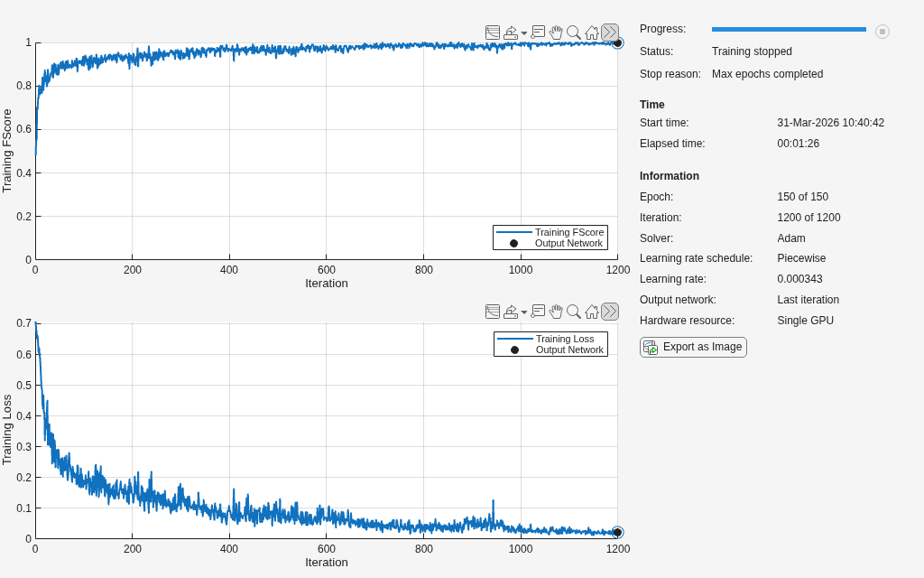Open the data tips tool on FScore plot
924x578 pixels.
(538, 33)
